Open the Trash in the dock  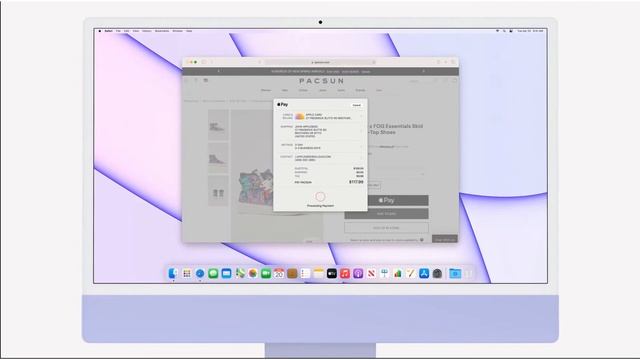pyautogui.click(x=469, y=273)
